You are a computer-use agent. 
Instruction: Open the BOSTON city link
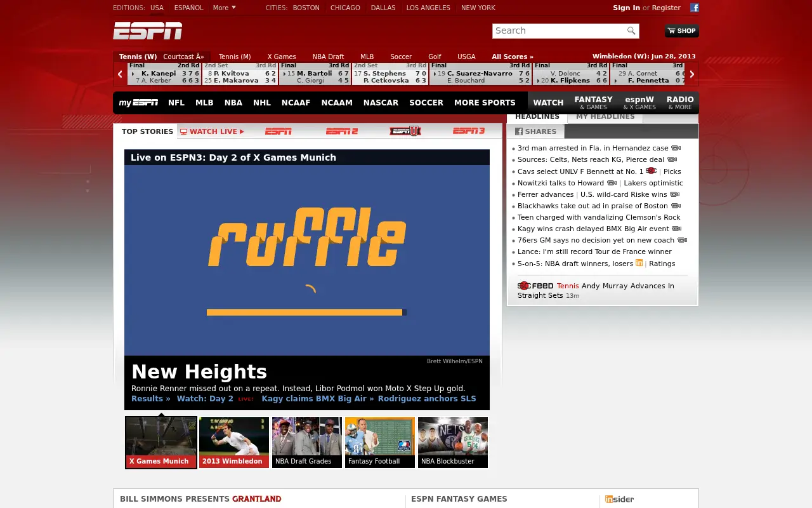pos(306,8)
